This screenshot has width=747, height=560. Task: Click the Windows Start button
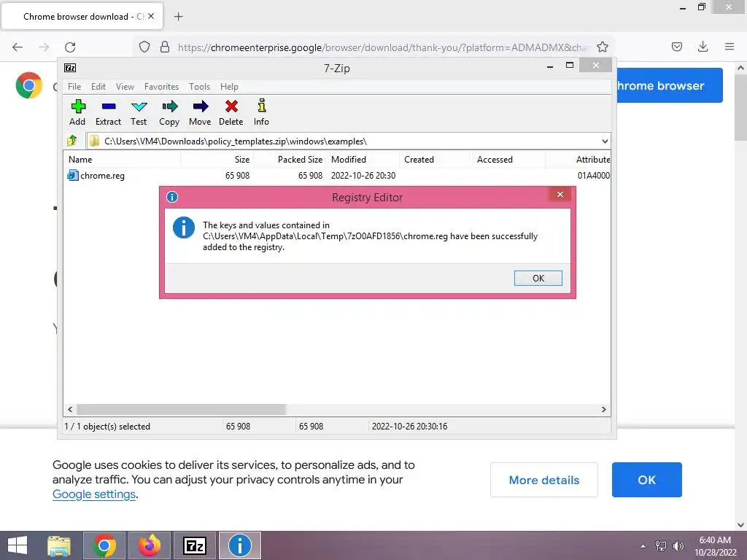pos(18,545)
